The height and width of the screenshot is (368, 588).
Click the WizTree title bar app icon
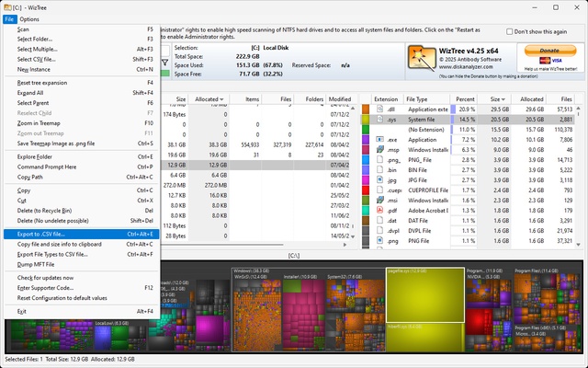(7, 7)
